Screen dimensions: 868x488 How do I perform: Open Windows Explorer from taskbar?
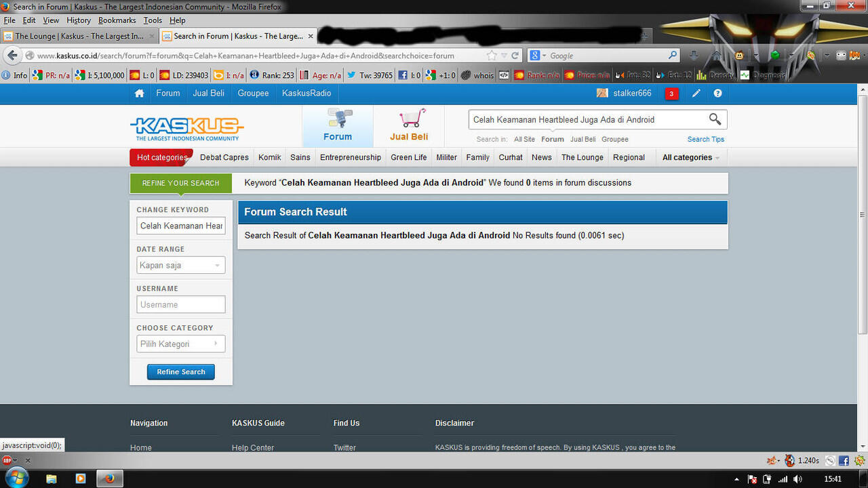pos(52,479)
